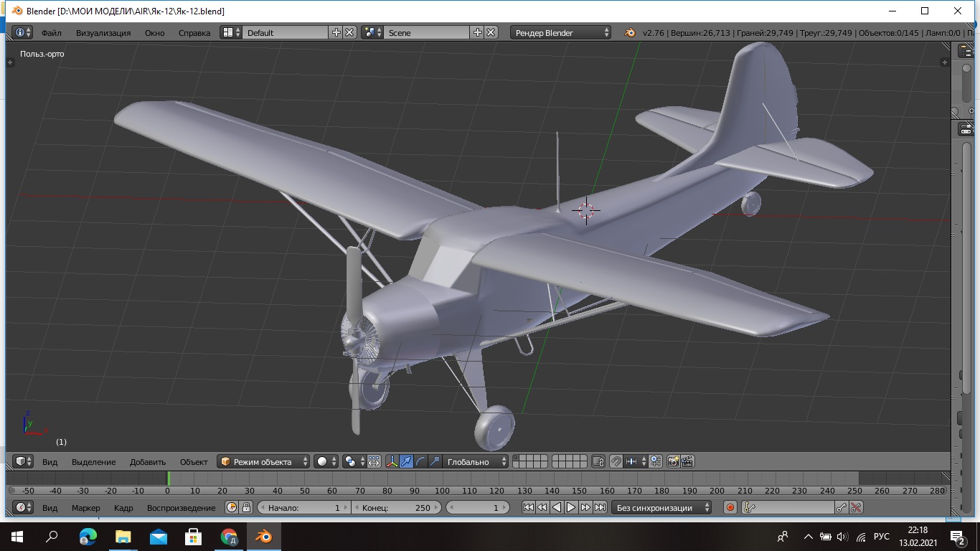Click the pivot point selector icon
Viewport: 980px width, 551px height.
(351, 462)
